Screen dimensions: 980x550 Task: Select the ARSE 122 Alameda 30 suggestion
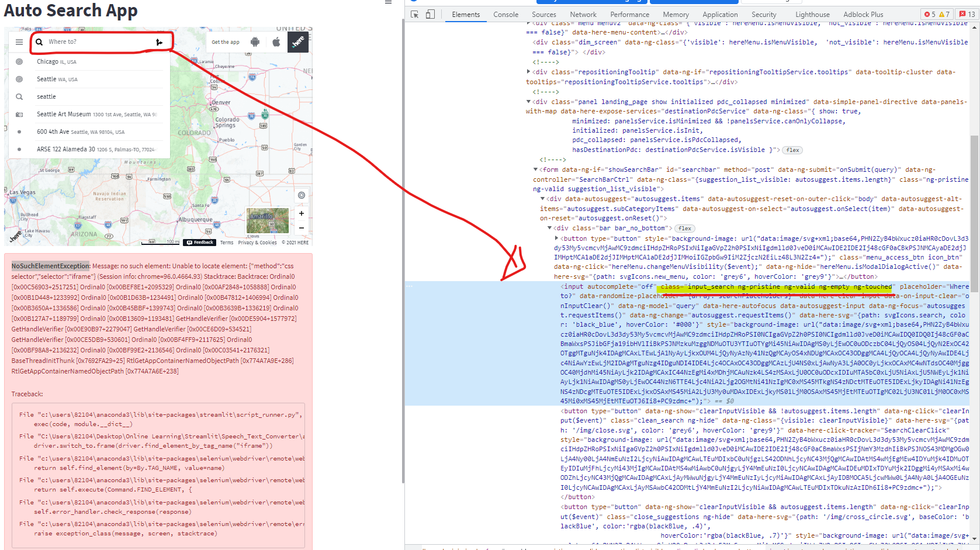89,149
